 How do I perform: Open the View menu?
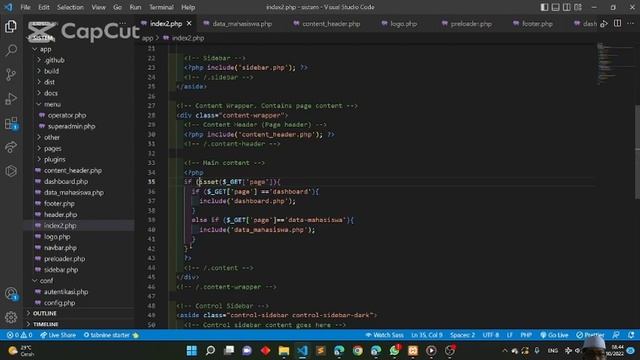98,7
